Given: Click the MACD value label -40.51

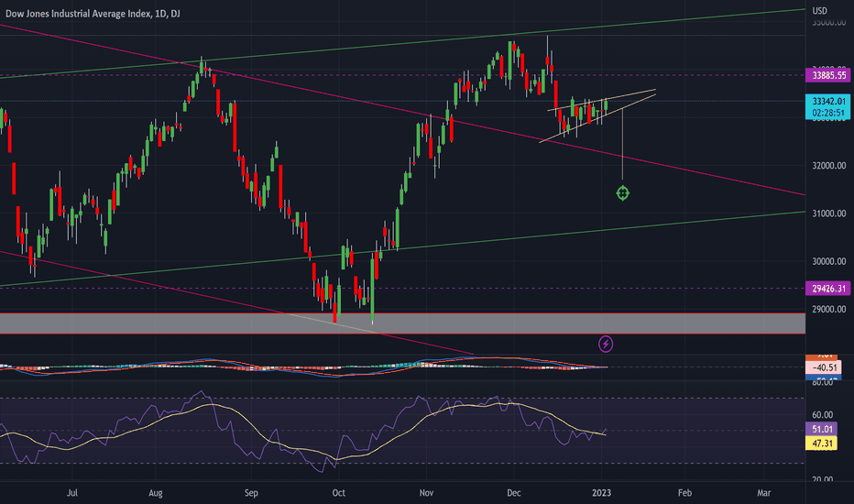Looking at the screenshot, I should click(824, 367).
